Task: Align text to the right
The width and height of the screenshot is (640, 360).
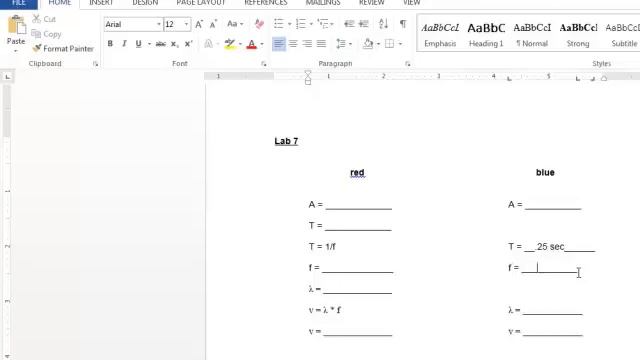Action: (x=307, y=44)
